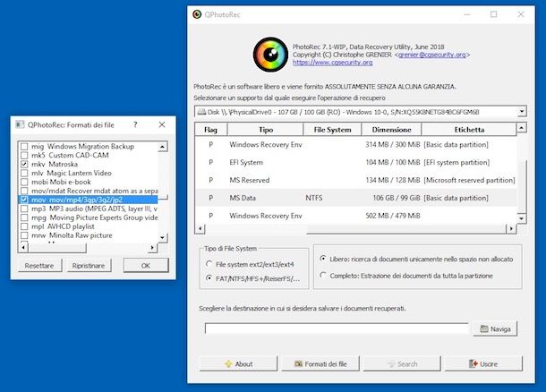Open the disk selection dropdown
546x392 pixels.
521,112
